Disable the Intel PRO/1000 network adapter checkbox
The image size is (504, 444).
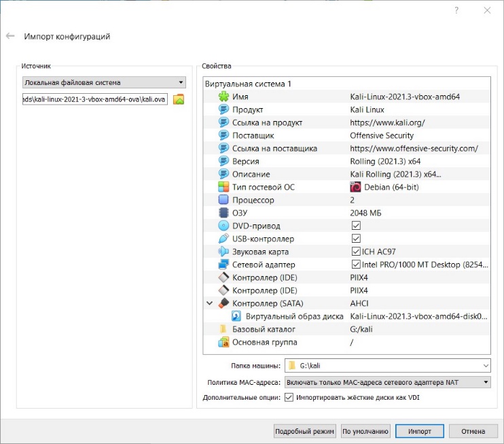356,264
